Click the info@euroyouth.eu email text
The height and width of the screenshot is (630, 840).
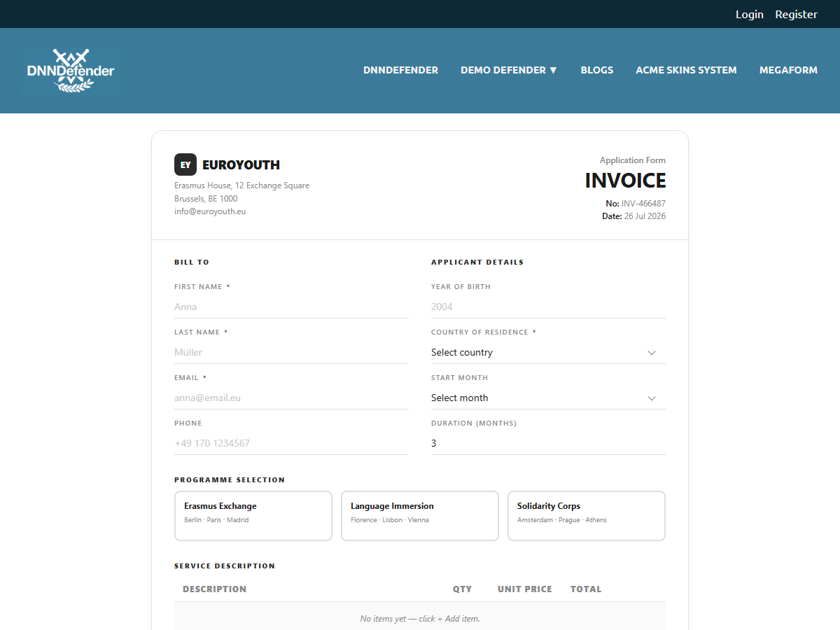210,211
